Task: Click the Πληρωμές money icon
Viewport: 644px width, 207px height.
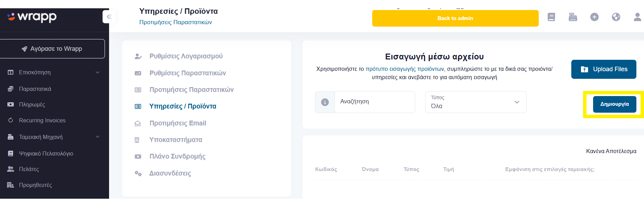Action: [11, 104]
